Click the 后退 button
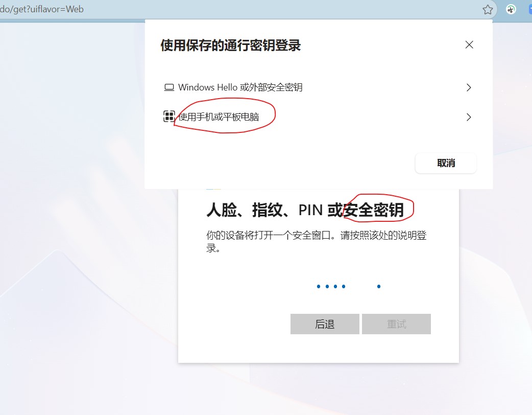 [x=325, y=324]
